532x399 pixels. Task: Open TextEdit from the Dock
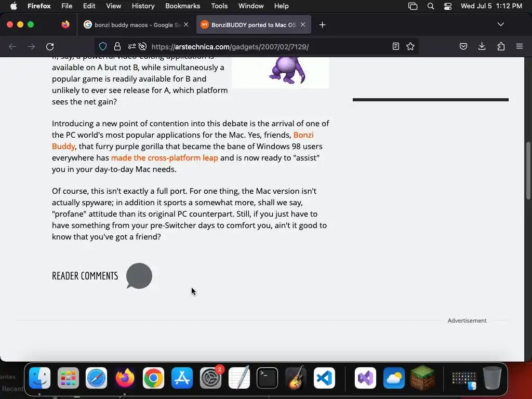(239, 378)
